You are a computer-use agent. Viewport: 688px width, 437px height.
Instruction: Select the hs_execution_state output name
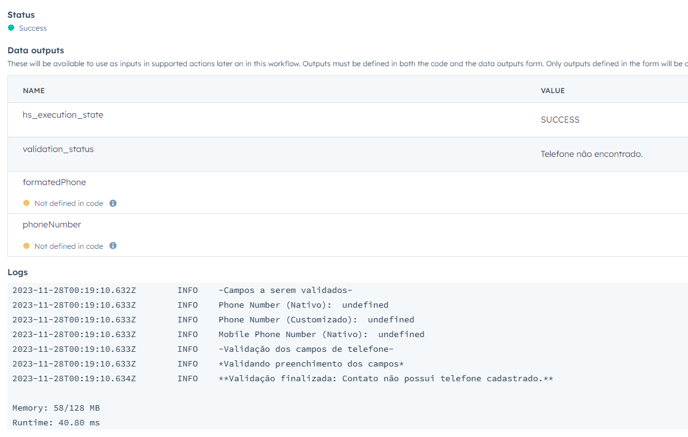[63, 115]
